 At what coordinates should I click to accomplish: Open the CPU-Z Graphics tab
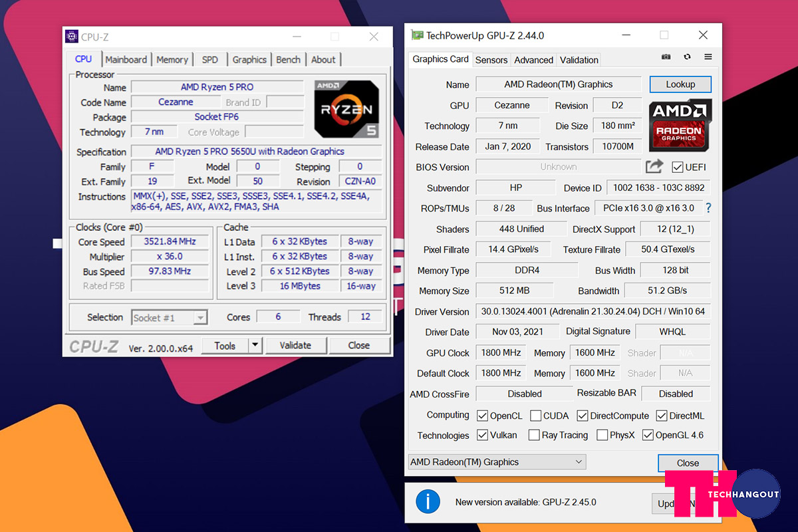(x=249, y=60)
